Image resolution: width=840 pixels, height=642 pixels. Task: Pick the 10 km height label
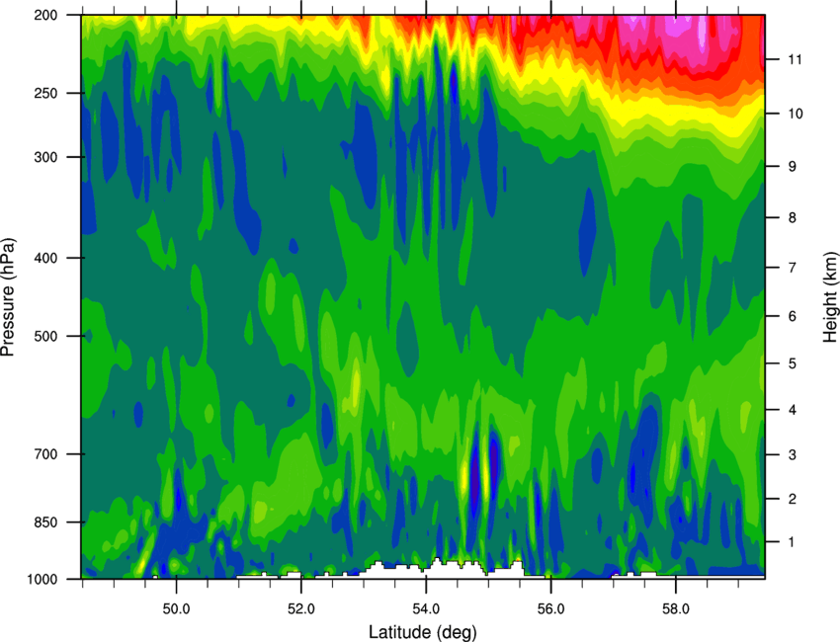795,114
